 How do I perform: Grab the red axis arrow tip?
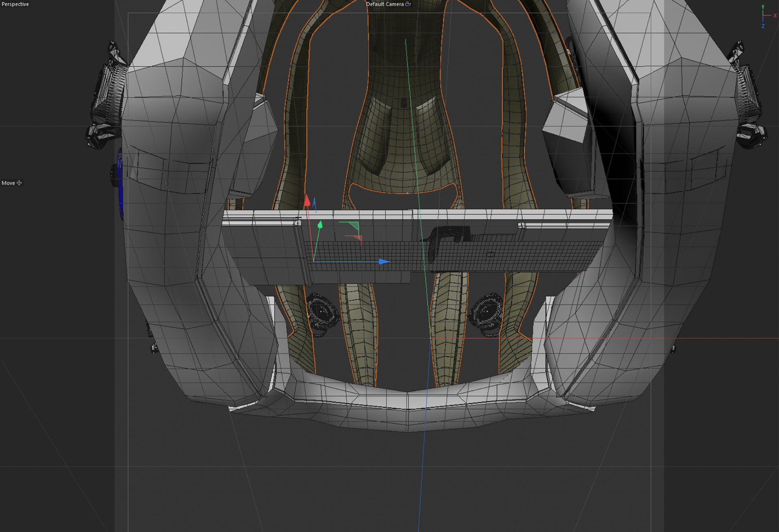point(307,200)
